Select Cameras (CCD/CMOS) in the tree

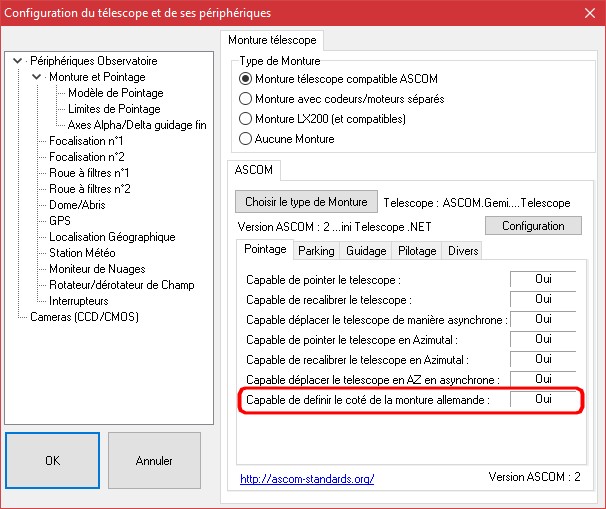pos(84,317)
